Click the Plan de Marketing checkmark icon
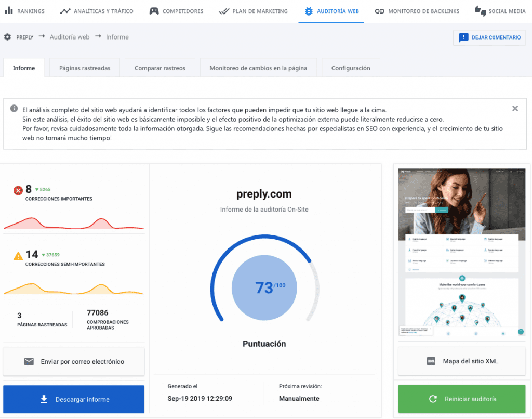The image size is (532, 419). (x=224, y=11)
